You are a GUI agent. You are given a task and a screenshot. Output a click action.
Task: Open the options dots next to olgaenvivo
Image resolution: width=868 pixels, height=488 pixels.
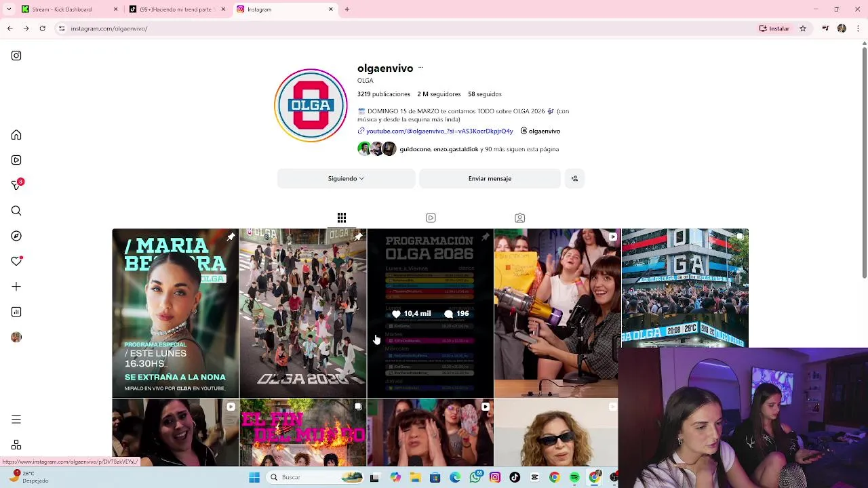[x=420, y=68]
